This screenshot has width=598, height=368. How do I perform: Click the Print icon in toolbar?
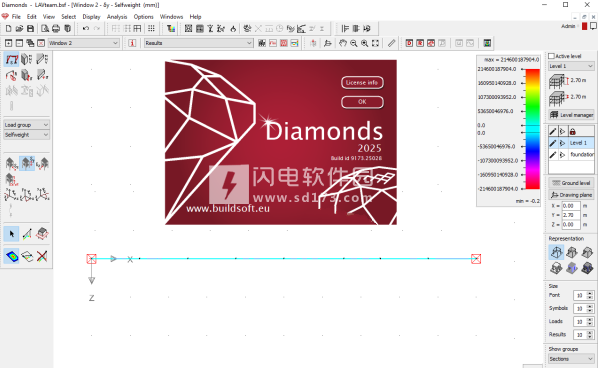point(56,29)
